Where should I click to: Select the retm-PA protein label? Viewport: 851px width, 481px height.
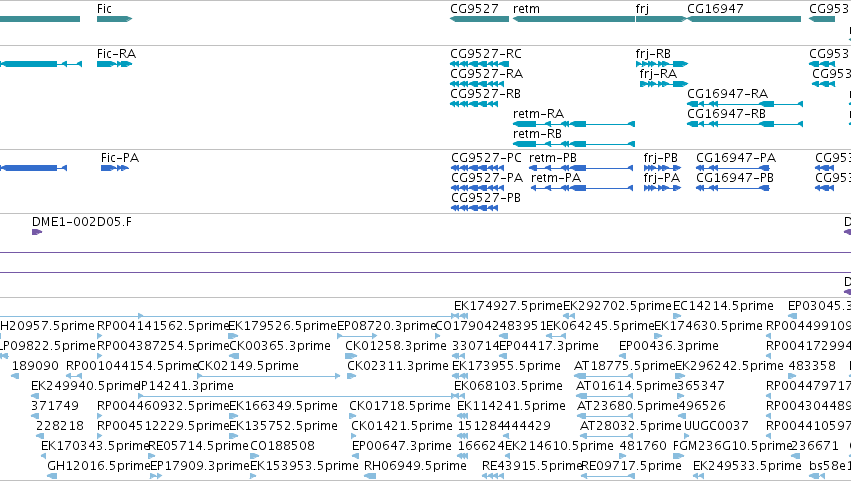(x=556, y=178)
